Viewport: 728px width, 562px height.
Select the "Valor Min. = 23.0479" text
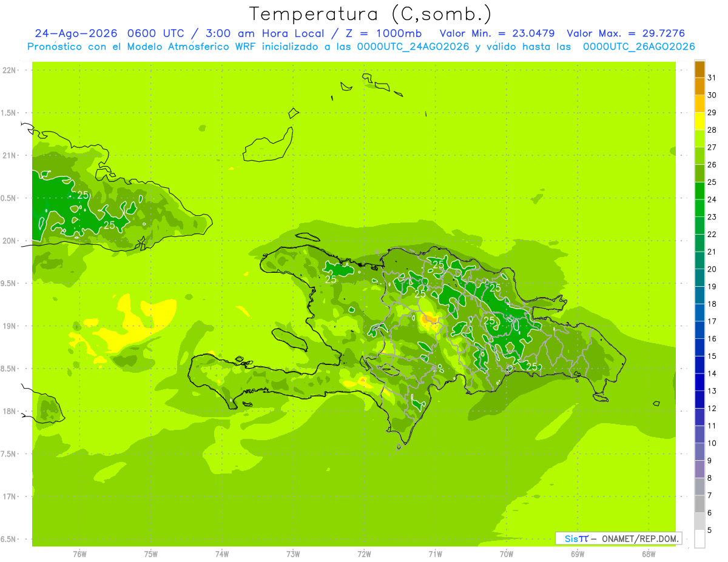497,33
